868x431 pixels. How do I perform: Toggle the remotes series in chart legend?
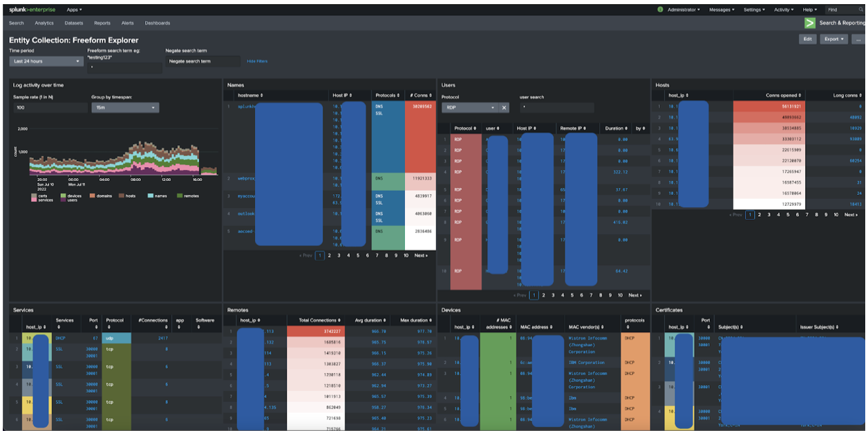[187, 196]
